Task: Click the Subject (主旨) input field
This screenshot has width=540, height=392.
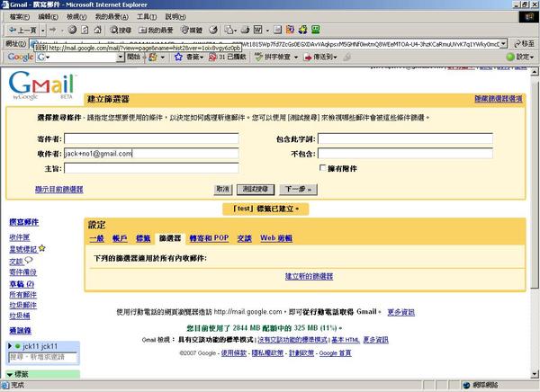Action: click(x=151, y=168)
